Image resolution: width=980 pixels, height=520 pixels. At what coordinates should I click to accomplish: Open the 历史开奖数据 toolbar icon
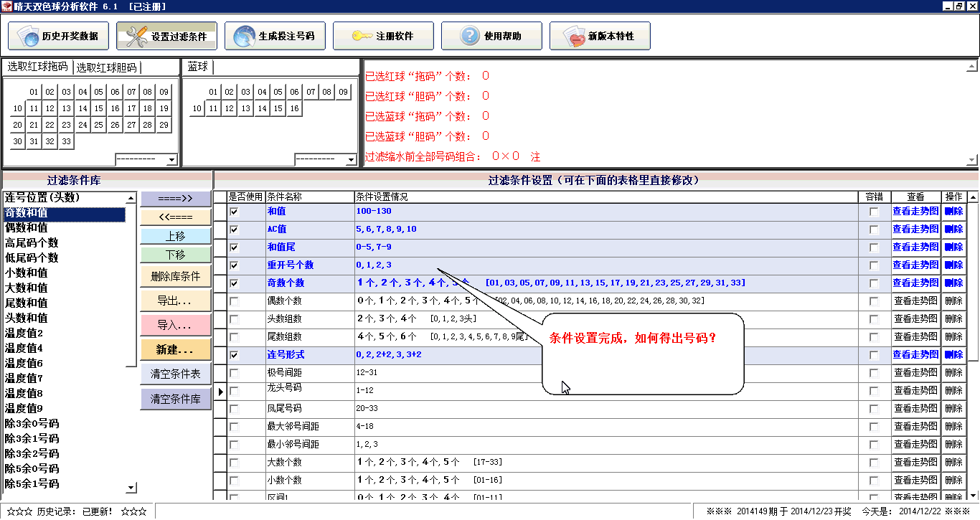click(x=29, y=36)
